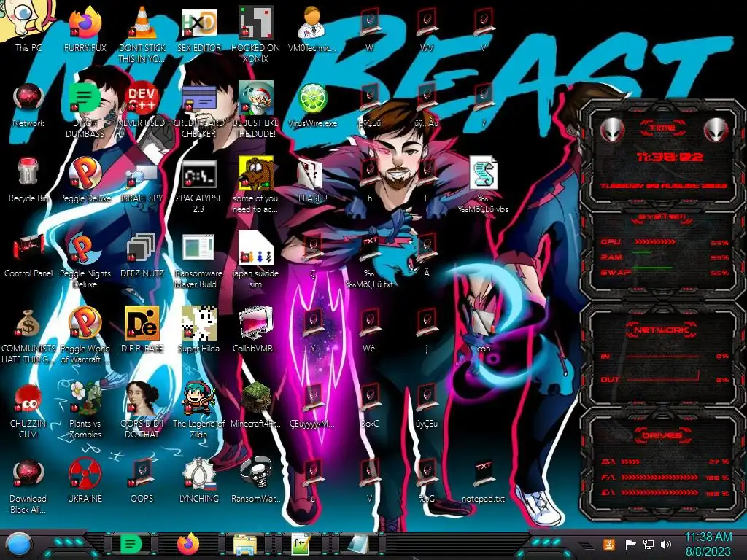Open the volume speaker tray icon
The width and height of the screenshot is (747, 560).
pos(666,544)
